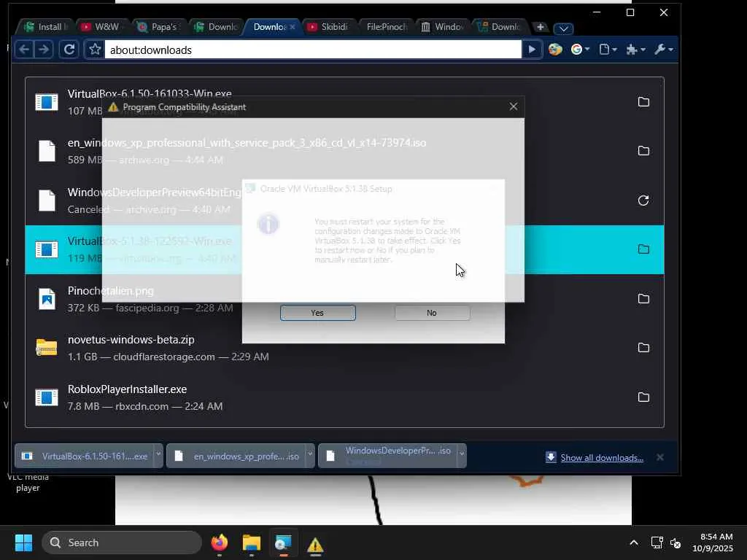The image size is (747, 560).
Task: Show RobloxPlayerInstaller.exe in folder
Action: click(x=643, y=397)
